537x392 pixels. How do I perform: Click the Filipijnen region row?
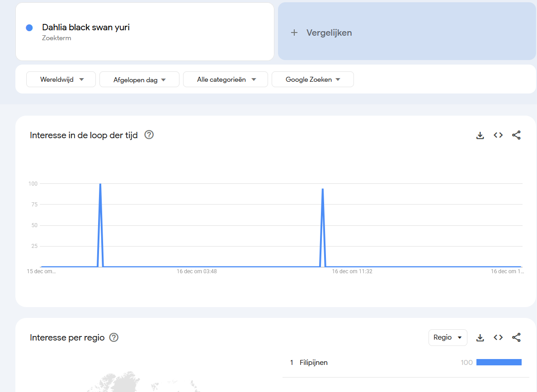click(x=406, y=363)
